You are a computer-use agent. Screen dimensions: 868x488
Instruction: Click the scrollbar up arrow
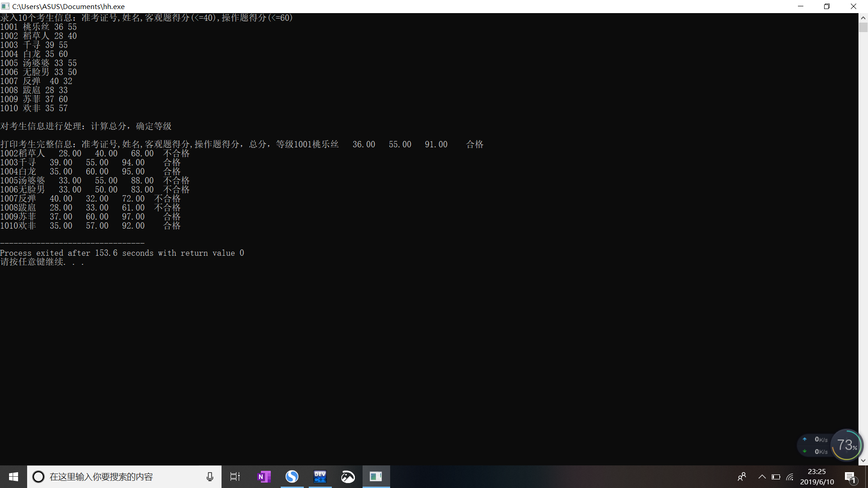click(x=863, y=18)
